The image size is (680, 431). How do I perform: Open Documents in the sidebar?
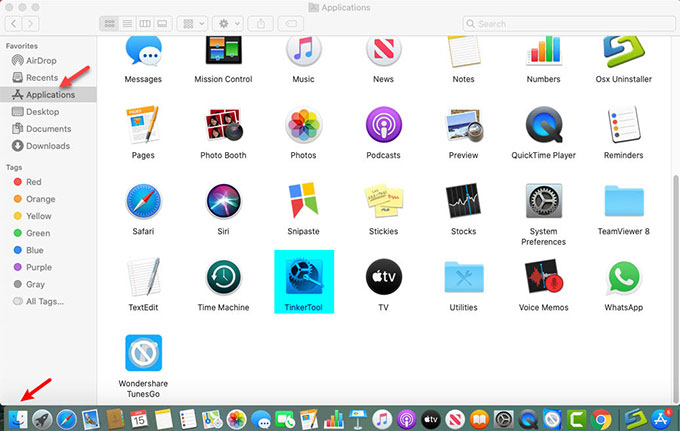(x=48, y=129)
